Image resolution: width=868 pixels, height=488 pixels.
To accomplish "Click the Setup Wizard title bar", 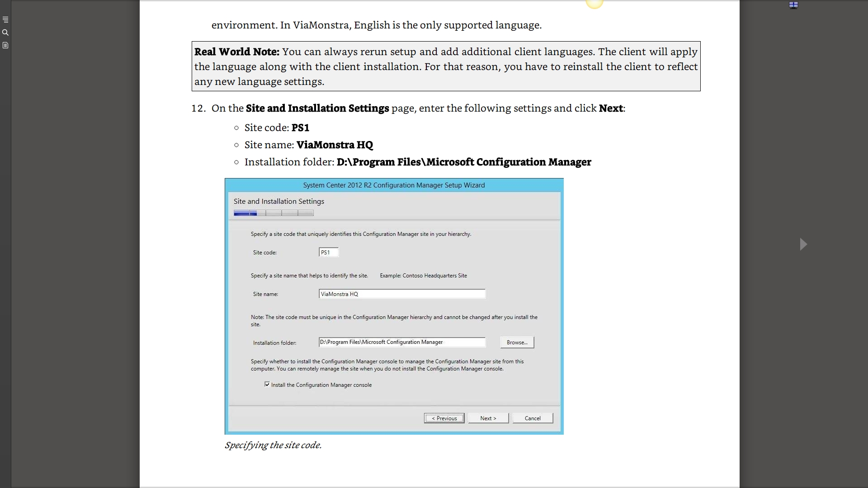I will point(394,185).
